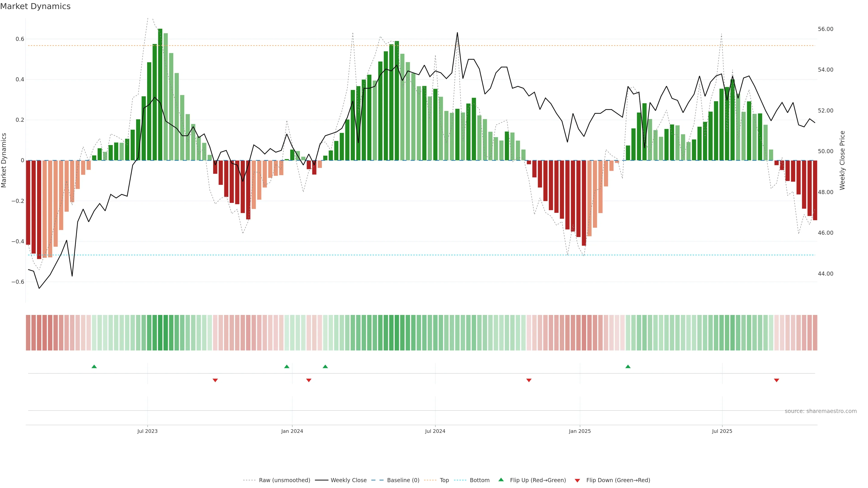Click the Jul 2024 x-axis label
The image size is (868, 488).
(x=435, y=431)
